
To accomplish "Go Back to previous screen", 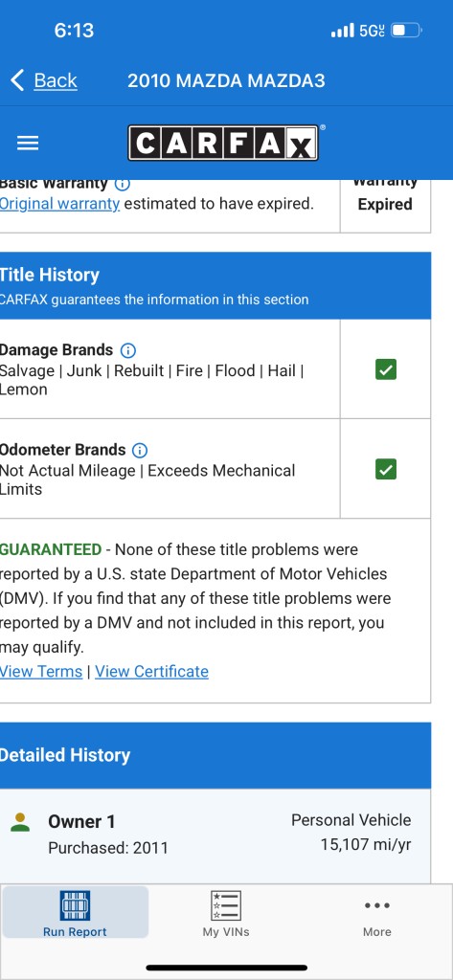I will tap(44, 80).
